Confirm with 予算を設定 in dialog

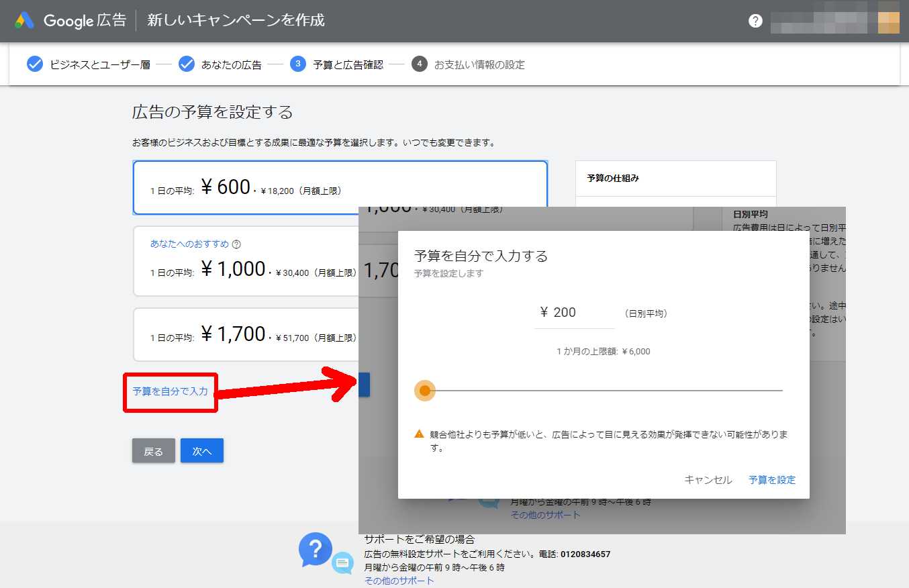click(771, 480)
